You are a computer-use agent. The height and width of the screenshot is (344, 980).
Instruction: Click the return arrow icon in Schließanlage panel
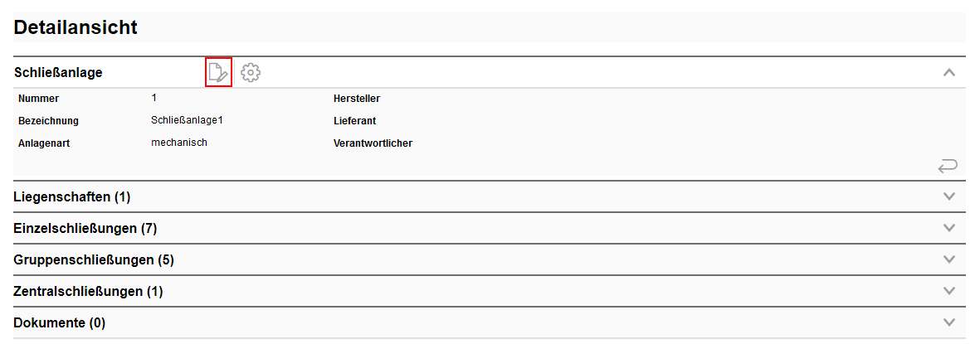(x=948, y=167)
